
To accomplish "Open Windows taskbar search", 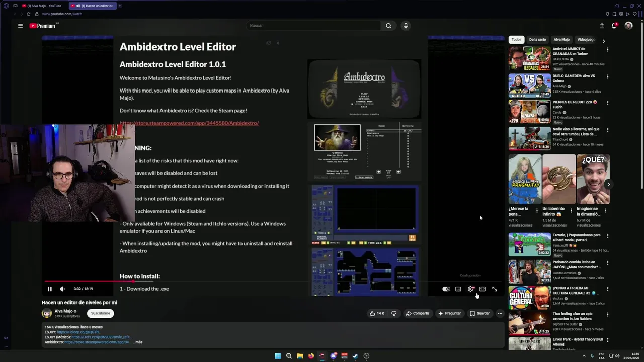I will (x=289, y=356).
